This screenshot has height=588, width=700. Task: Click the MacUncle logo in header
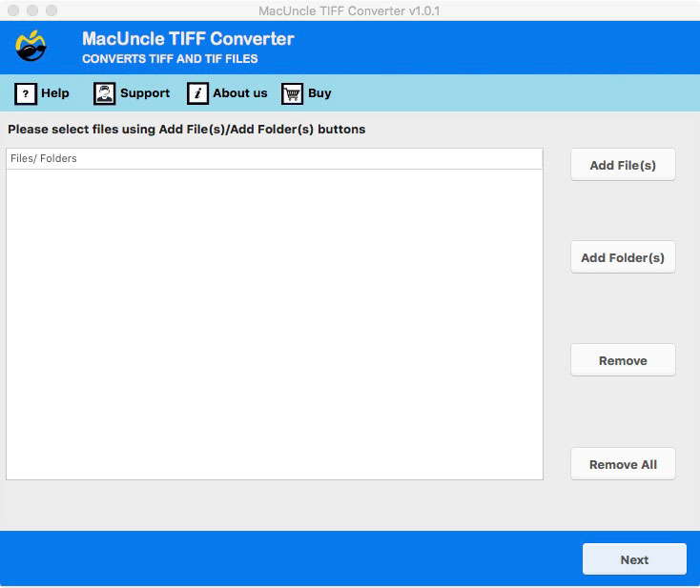click(31, 47)
